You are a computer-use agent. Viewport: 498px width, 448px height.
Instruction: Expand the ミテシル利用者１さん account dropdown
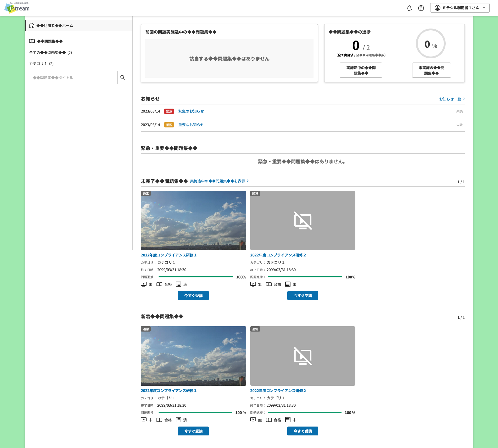(x=460, y=8)
